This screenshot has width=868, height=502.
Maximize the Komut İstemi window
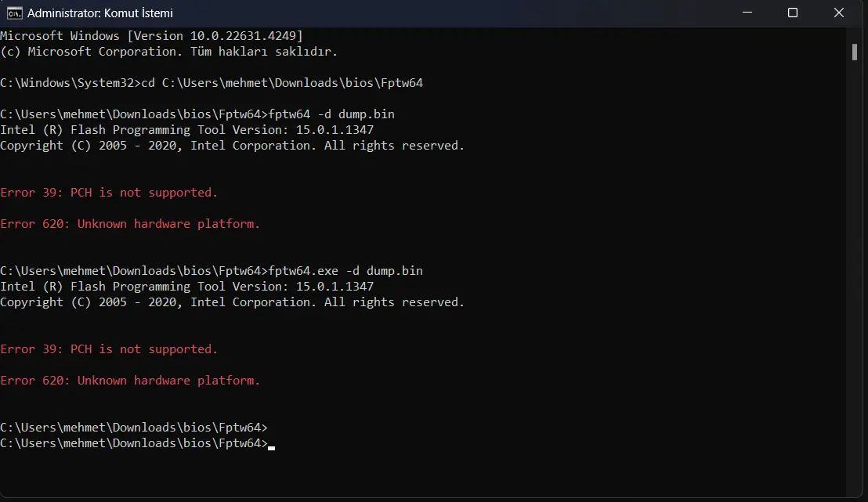[x=793, y=13]
